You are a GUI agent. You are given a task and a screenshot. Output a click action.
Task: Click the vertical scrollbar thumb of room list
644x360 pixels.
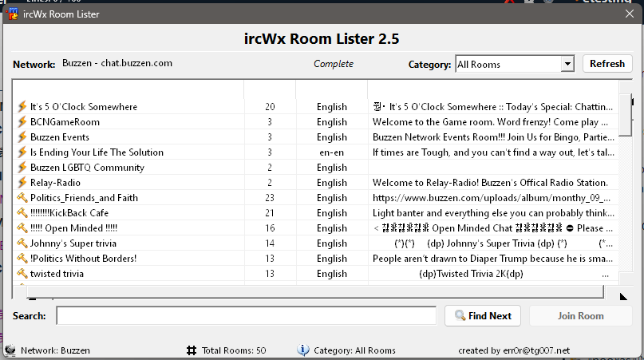625,115
